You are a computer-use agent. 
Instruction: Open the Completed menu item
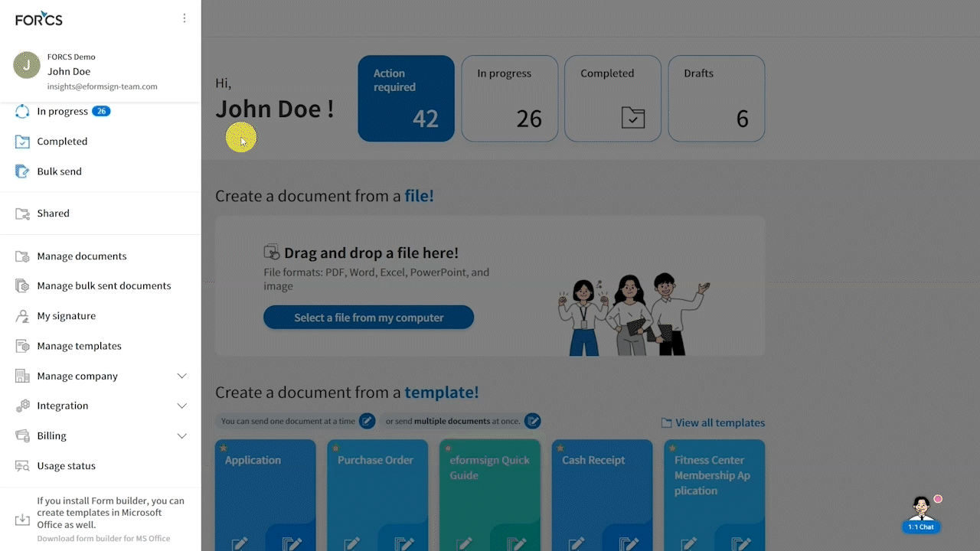[x=100, y=142]
